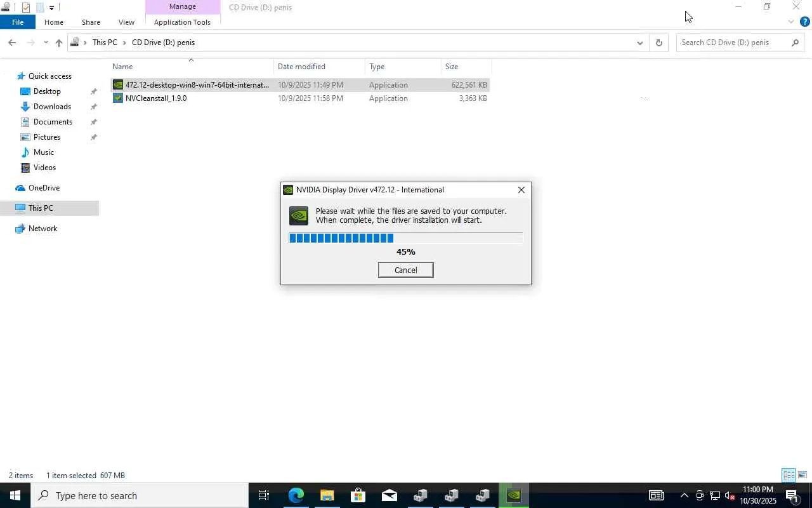This screenshot has height=508, width=812.
Task: Select the 472.12-desktop-win8-win7-64bit file name
Action: pos(197,85)
